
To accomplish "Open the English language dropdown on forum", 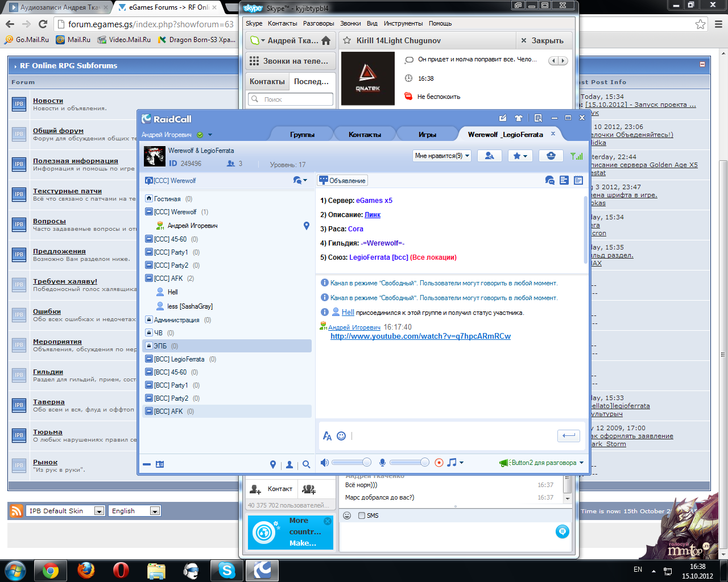I will (135, 511).
